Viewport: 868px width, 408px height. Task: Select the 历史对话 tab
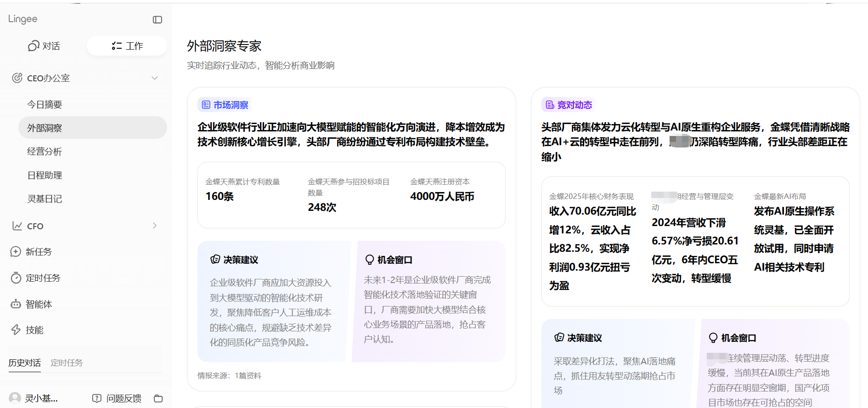click(25, 363)
